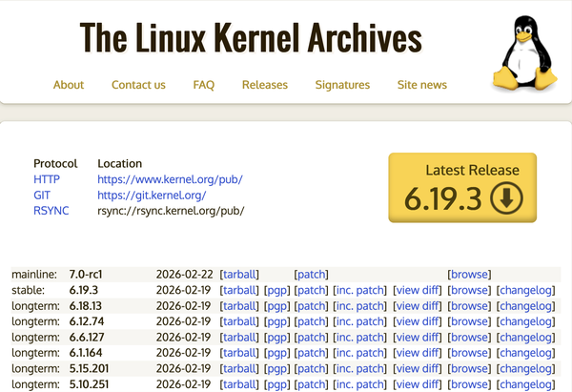Open the Releases page
The width and height of the screenshot is (572, 392).
tap(265, 85)
